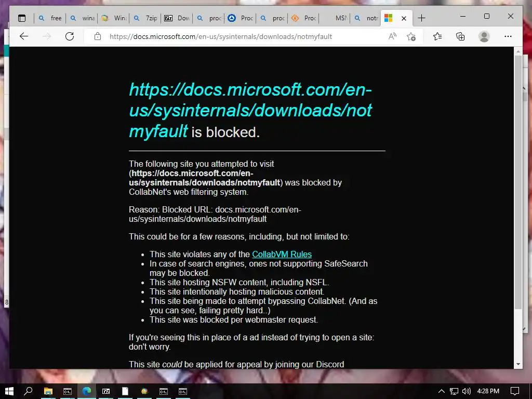
Task: Open the tab actions menu icon
Action: coord(22,18)
